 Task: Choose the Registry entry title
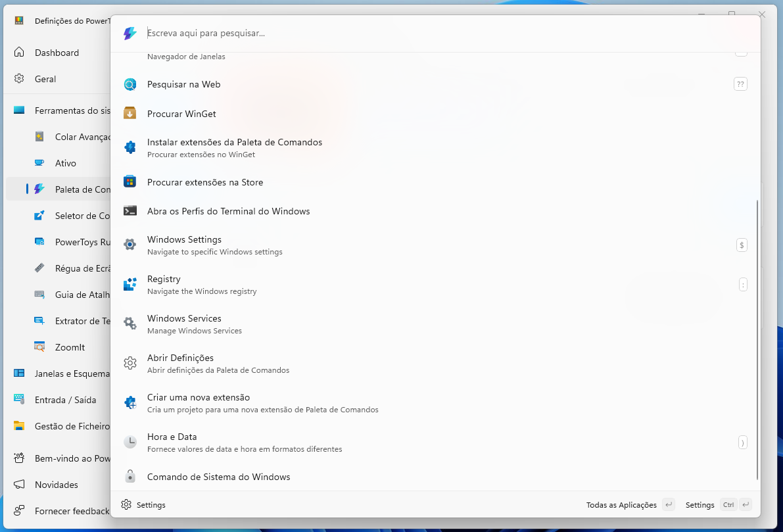pos(164,279)
